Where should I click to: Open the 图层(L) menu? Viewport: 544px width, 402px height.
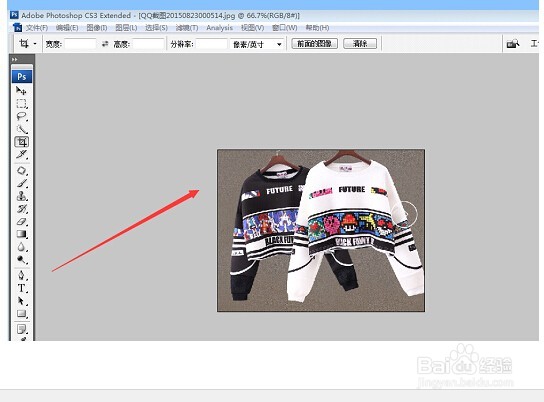click(126, 28)
